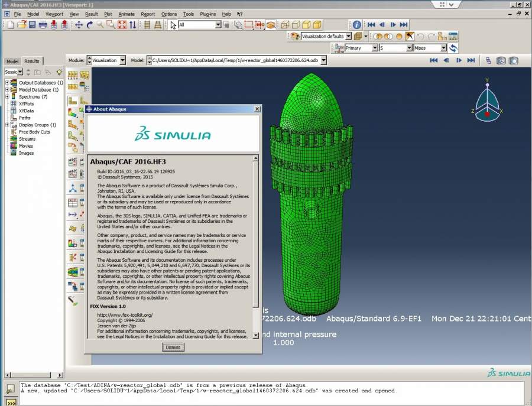Screen dimensions: 532x406
Task: Open the Viewport menu
Action: 54,14
